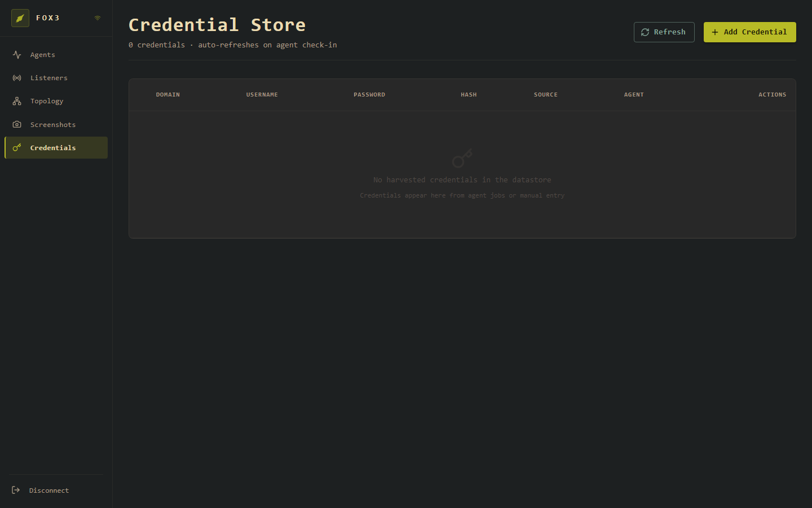Click the FOX3 fox logo icon
Viewport: 812px width, 508px height.
click(20, 18)
